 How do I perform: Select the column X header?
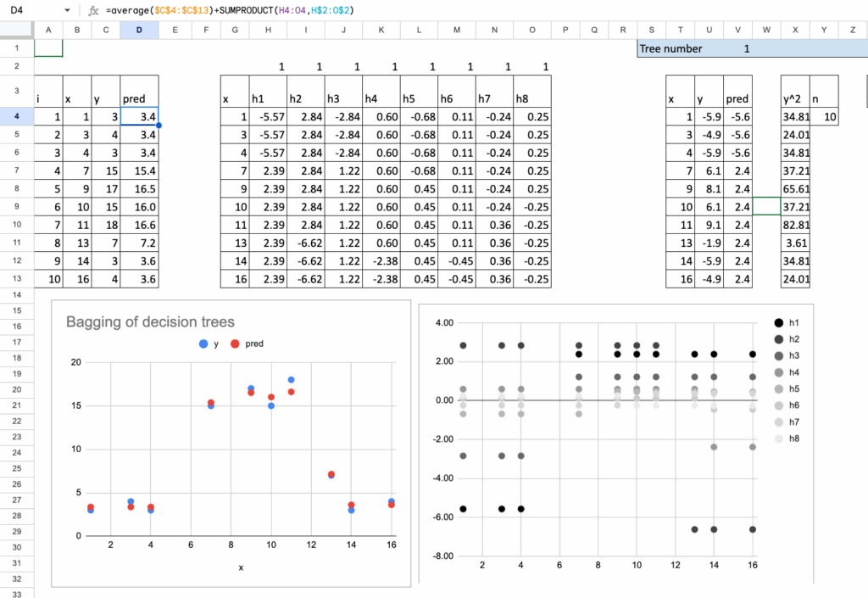(x=795, y=30)
